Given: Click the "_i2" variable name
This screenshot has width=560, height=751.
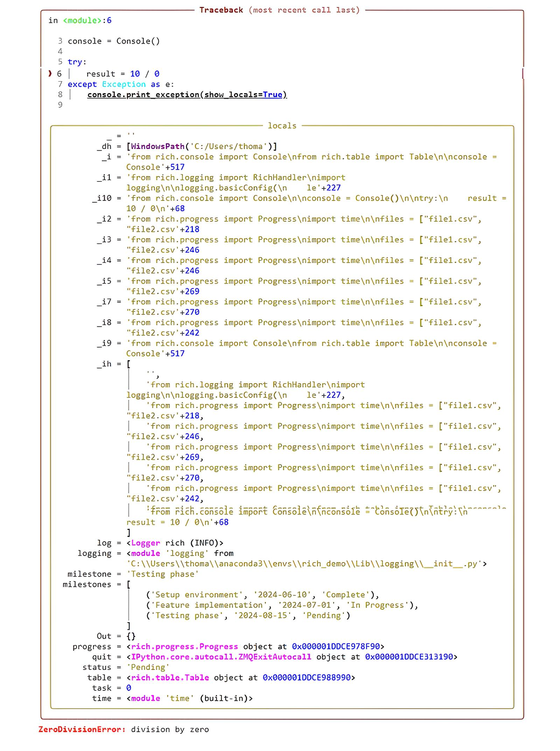Looking at the screenshot, I should 104,219.
